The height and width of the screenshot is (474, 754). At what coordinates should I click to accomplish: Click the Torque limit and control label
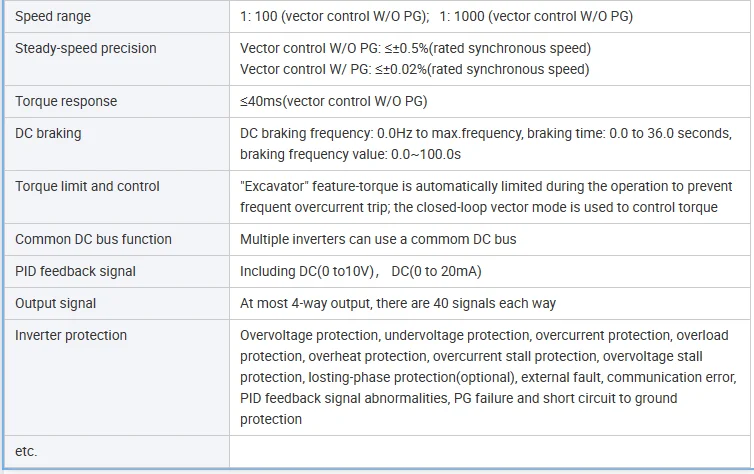(x=87, y=187)
